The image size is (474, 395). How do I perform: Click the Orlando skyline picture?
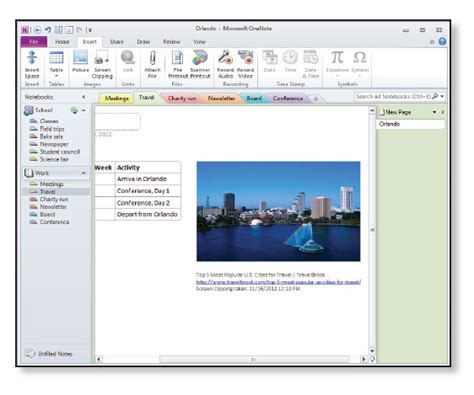[278, 211]
